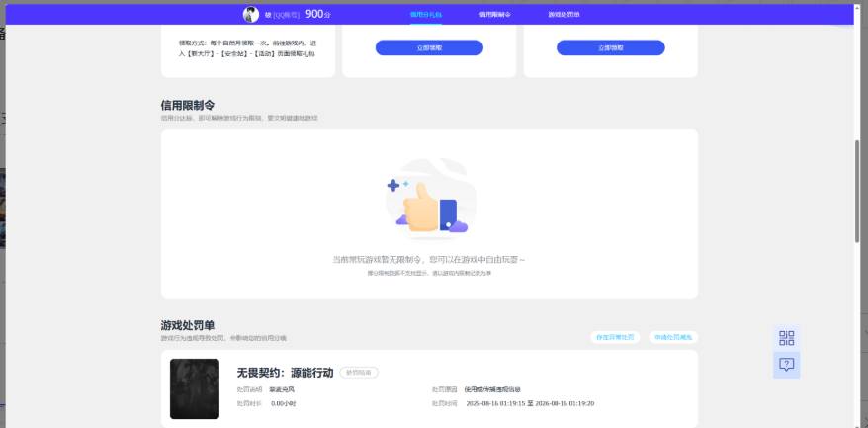Screen dimensions: 868x428
Task: Open the help chat question icon
Action: pyautogui.click(x=786, y=365)
